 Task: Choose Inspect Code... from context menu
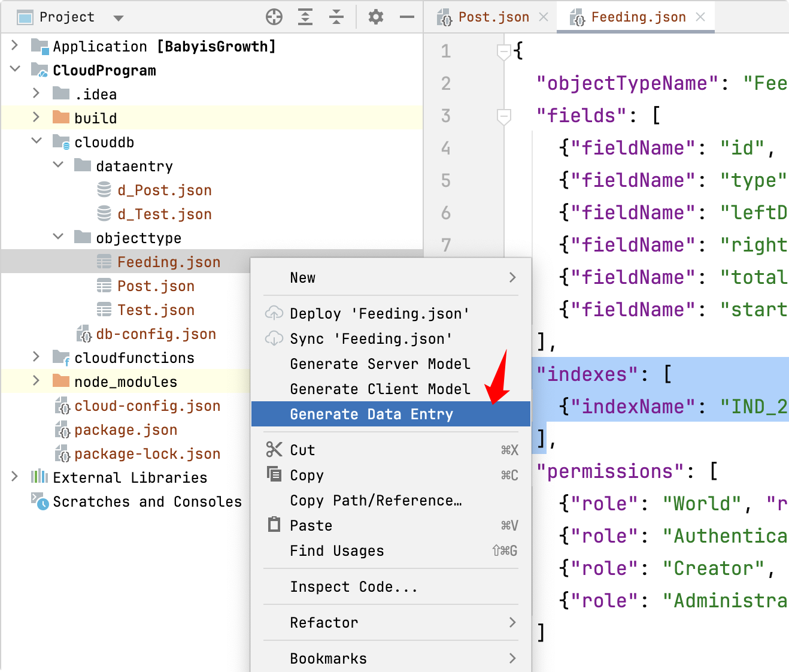click(x=390, y=587)
